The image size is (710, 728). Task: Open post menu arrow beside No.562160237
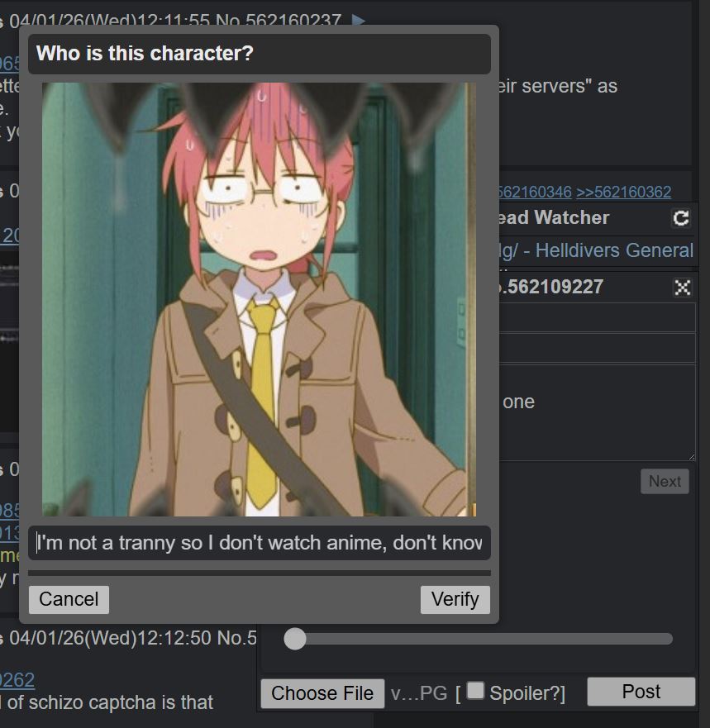coord(358,20)
